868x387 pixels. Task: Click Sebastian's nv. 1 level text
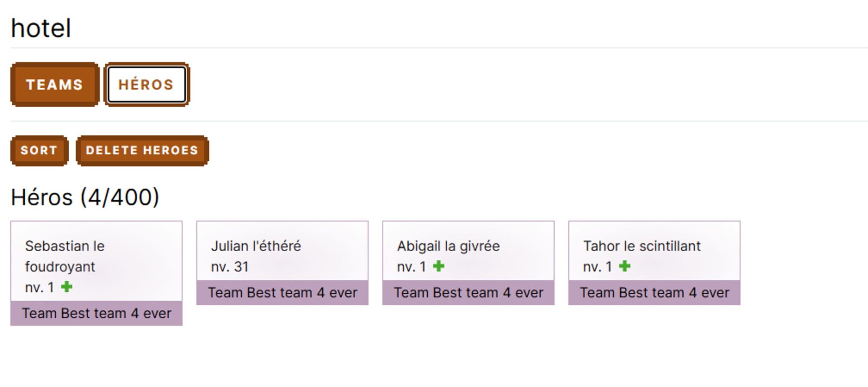tap(39, 287)
